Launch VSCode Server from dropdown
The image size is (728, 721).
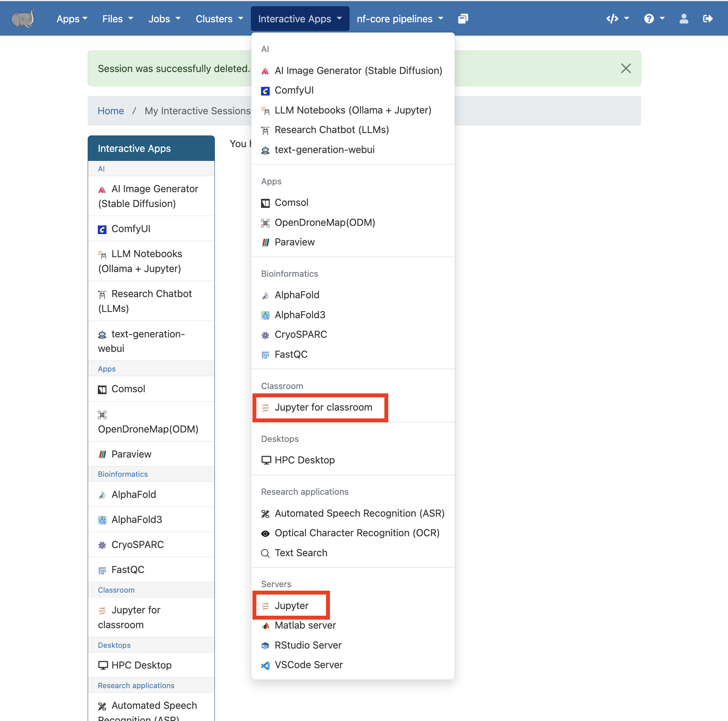[308, 665]
